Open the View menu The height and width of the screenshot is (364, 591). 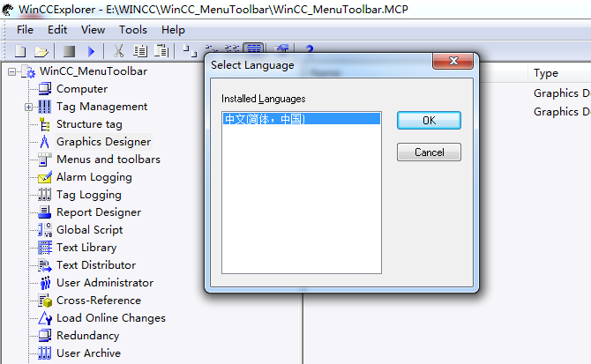point(94,30)
